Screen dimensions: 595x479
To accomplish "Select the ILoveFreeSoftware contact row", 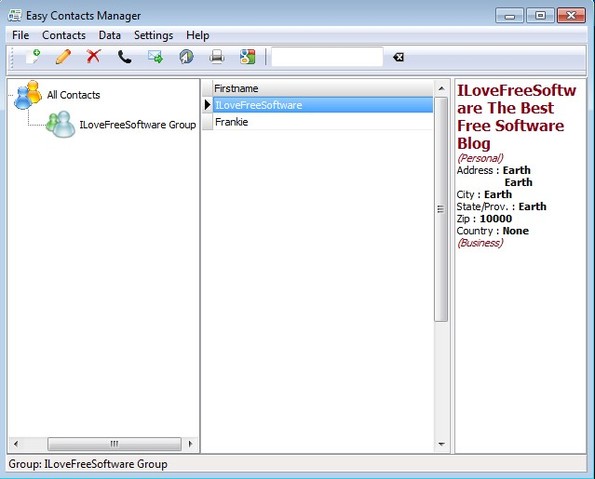I will tap(323, 105).
